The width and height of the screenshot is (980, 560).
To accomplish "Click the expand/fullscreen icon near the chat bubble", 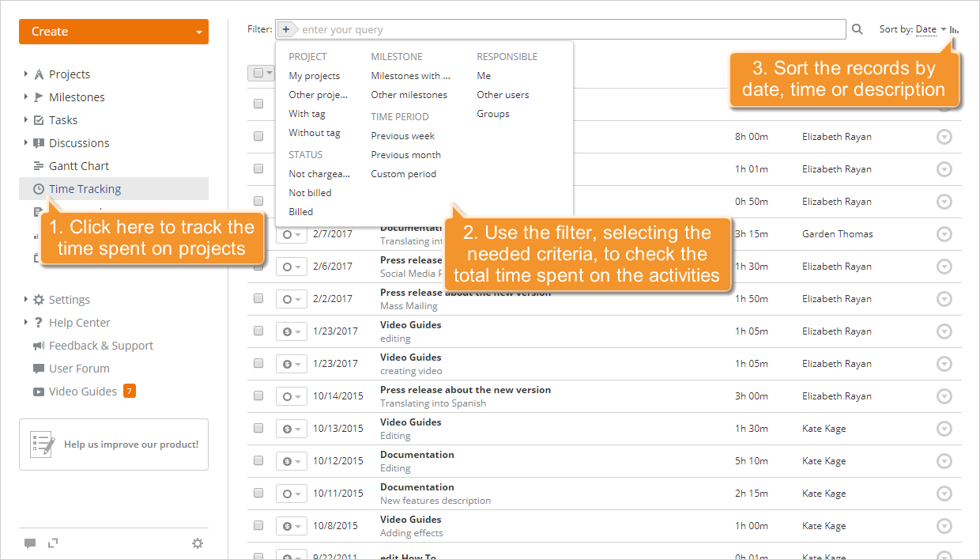I will [x=53, y=543].
